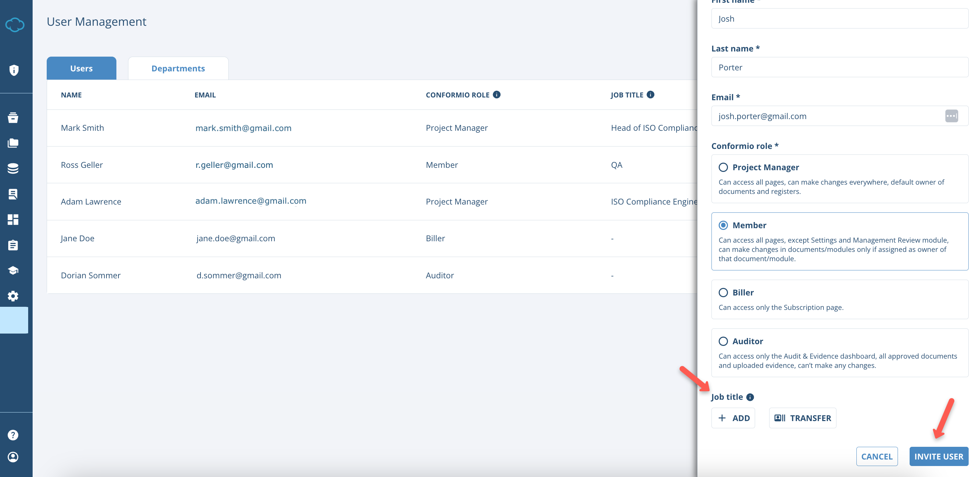The width and height of the screenshot is (980, 477).
Task: Open the tasks clipboard icon
Action: tap(14, 245)
